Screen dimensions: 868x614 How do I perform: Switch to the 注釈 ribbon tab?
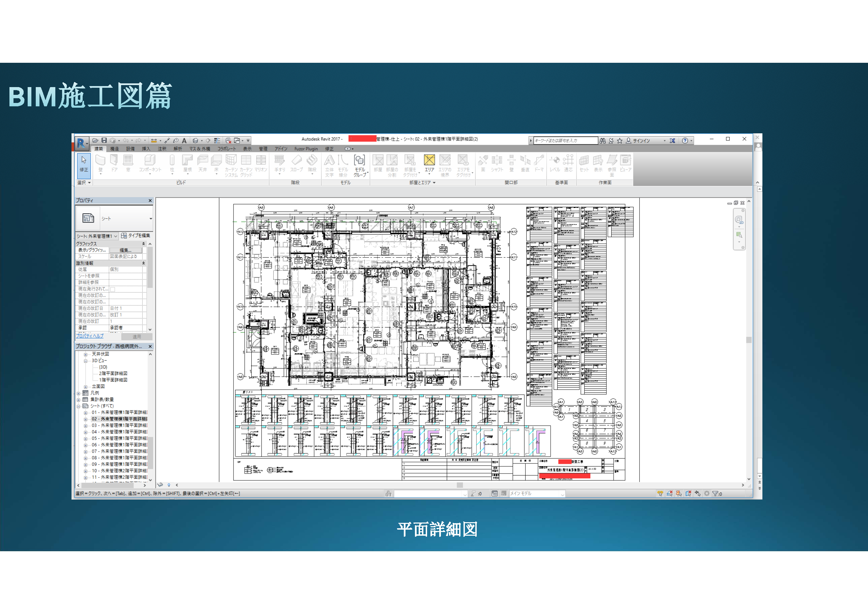(162, 149)
